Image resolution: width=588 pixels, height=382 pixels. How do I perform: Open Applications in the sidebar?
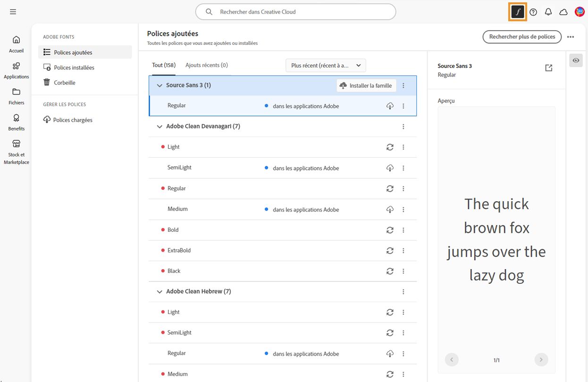[x=16, y=70]
